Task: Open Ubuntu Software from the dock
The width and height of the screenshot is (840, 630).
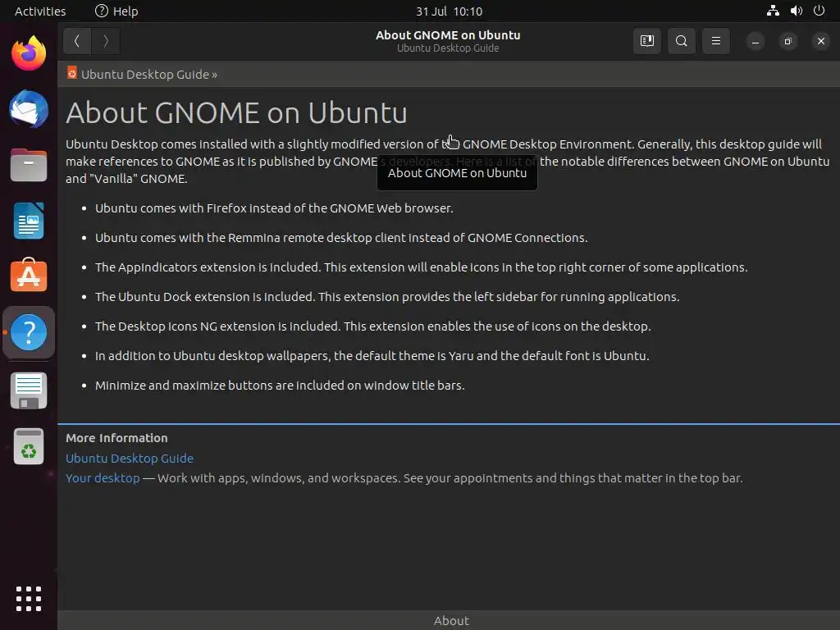Action: tap(29, 276)
